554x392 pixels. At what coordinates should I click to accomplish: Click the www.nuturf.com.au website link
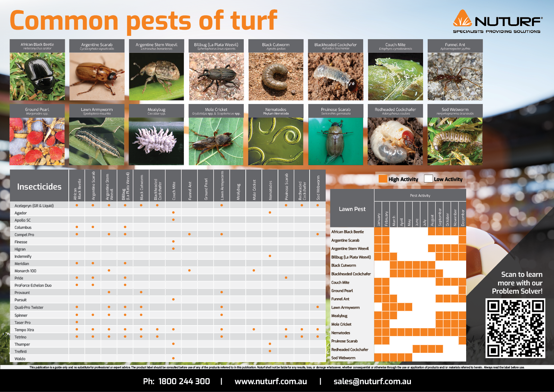click(271, 381)
